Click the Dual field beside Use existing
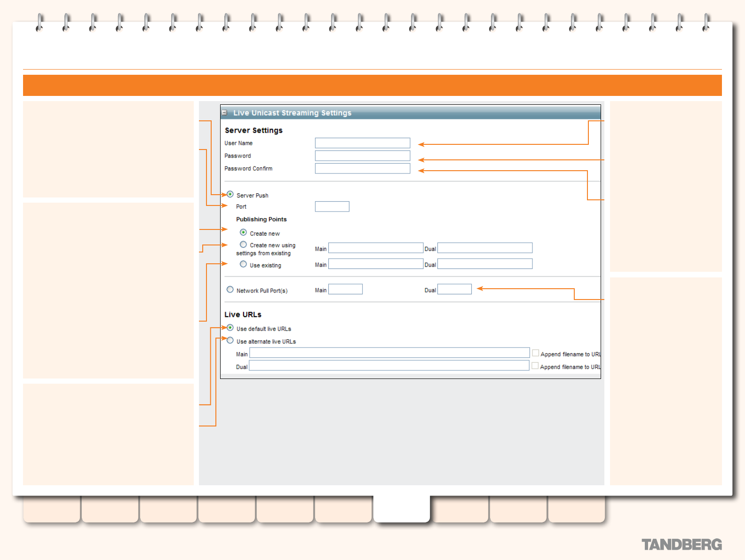The width and height of the screenshot is (745, 560). click(x=485, y=264)
